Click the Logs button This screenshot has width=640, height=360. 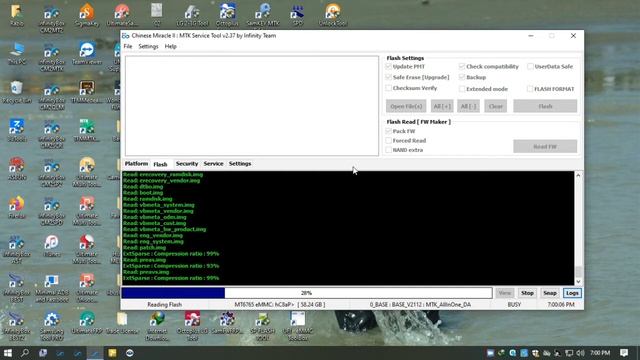pos(572,293)
